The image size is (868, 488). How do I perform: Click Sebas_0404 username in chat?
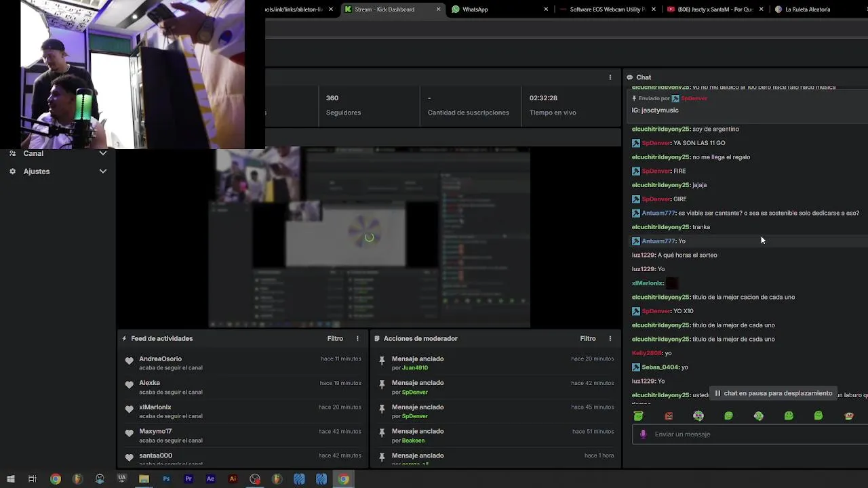660,367
